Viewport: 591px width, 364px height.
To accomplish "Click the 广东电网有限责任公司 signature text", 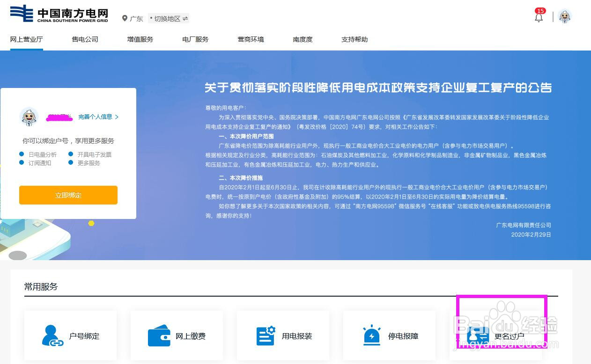I will click(x=524, y=225).
